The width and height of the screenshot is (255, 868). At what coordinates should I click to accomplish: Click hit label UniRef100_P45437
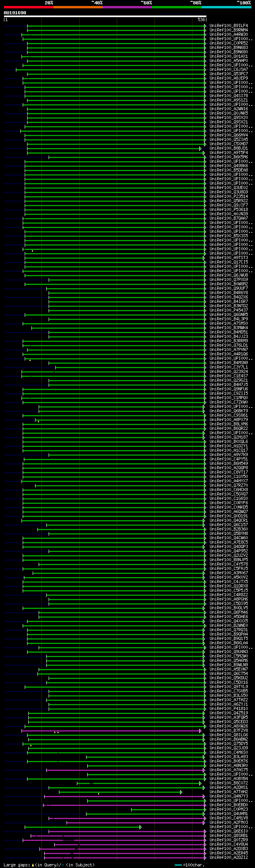click(x=229, y=310)
